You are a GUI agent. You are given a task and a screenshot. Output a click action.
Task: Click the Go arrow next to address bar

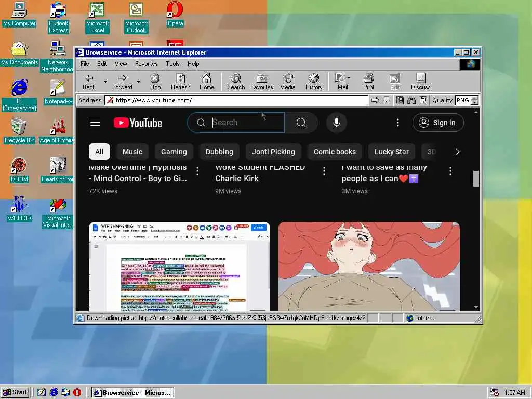375,100
